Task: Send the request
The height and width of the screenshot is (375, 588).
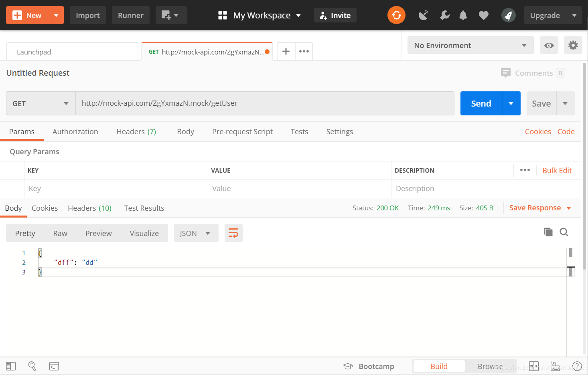Action: [481, 103]
